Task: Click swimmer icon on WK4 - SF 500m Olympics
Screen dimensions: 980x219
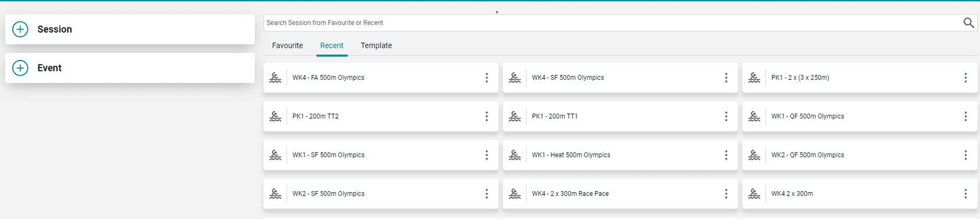Action: pyautogui.click(x=514, y=77)
